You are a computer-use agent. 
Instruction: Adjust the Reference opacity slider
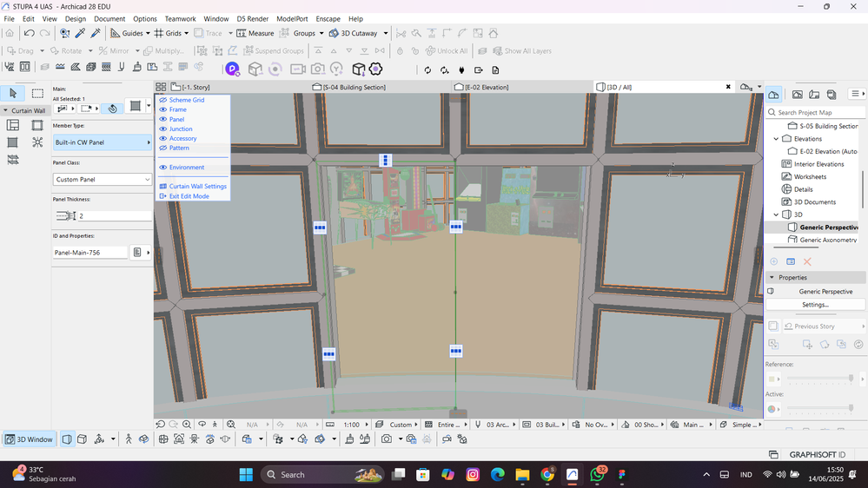(x=850, y=379)
